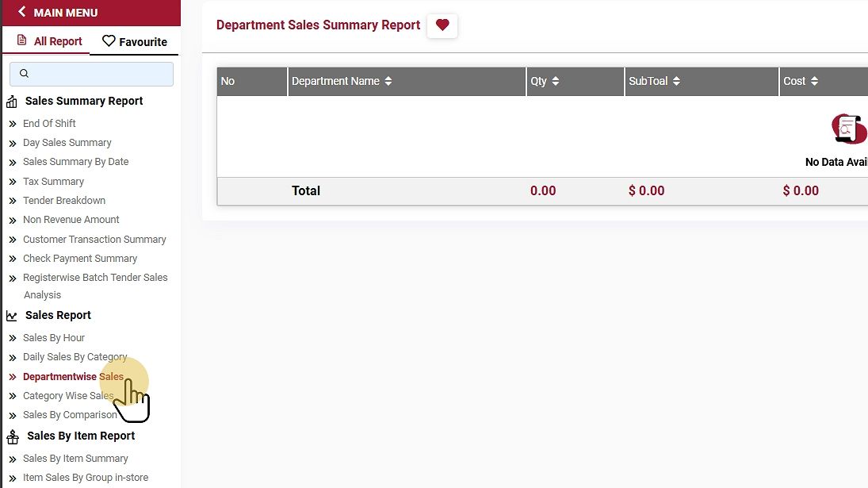Switch to the All Report tab
The width and height of the screenshot is (868, 488).
click(49, 41)
